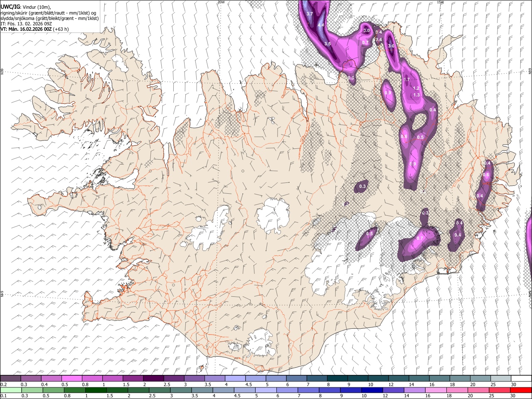Click the 'rigning/skúrir' legend description line
The image size is (532, 399).
point(48,13)
